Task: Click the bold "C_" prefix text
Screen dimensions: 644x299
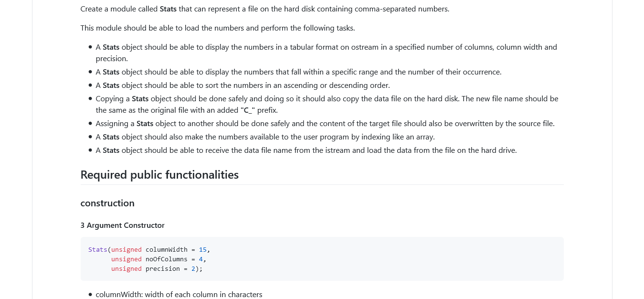Action: pos(248,110)
